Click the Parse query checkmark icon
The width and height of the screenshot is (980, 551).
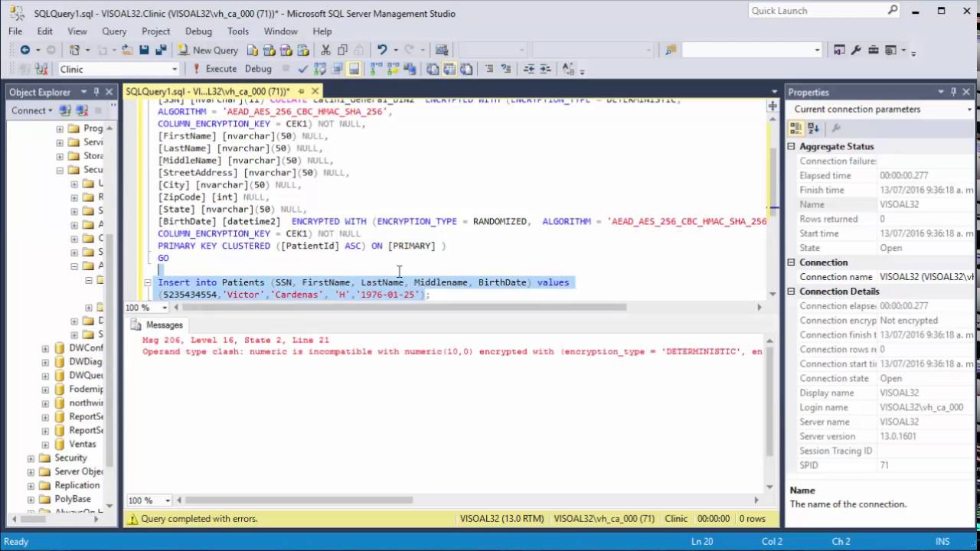(303, 69)
